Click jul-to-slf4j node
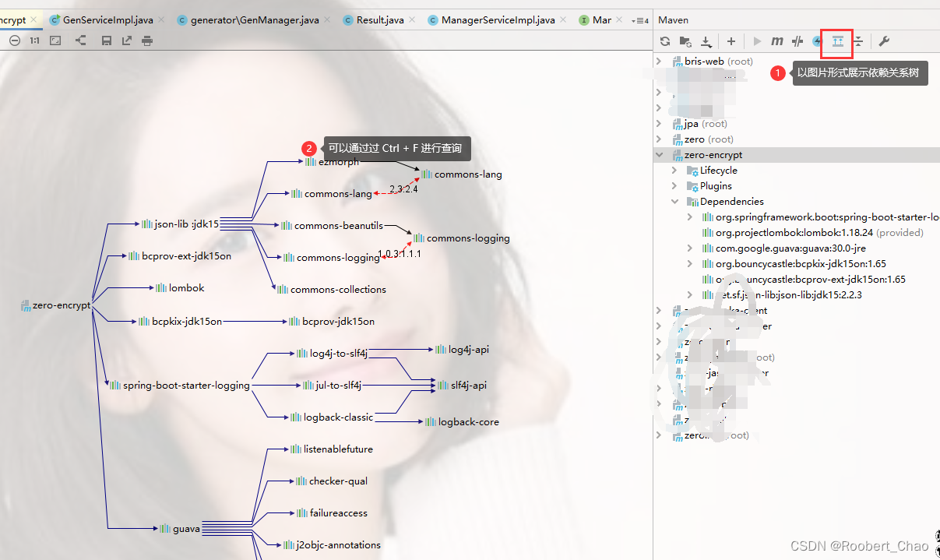The width and height of the screenshot is (940, 560). tap(332, 385)
